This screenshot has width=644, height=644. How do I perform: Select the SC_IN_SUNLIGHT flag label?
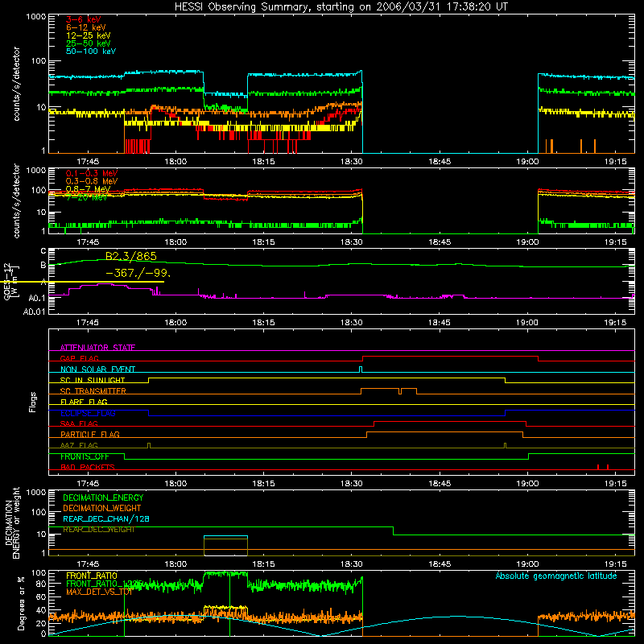click(x=93, y=380)
